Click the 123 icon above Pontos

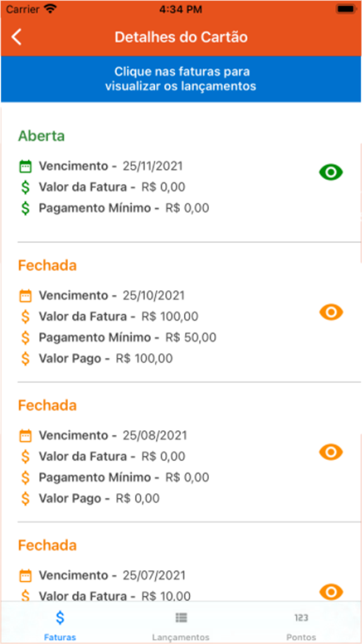click(x=301, y=617)
